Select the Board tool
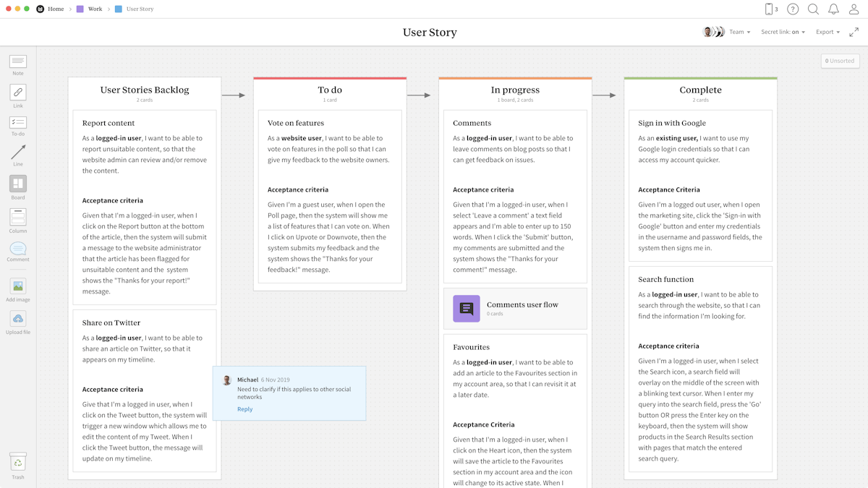This screenshot has width=868, height=488. [17, 184]
